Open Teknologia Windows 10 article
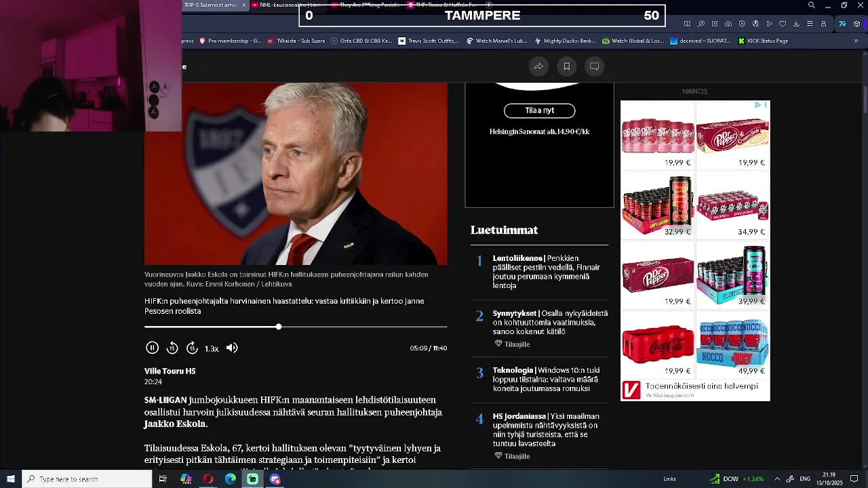 546,380
